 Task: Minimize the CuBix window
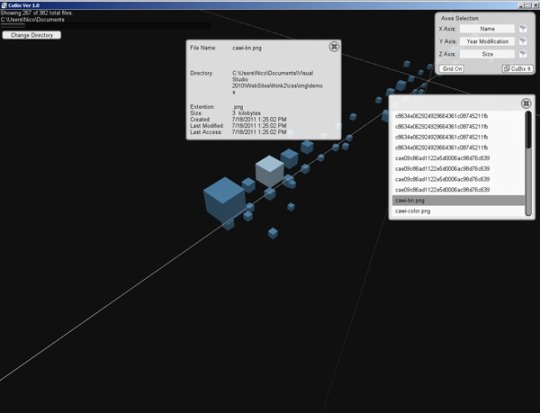(x=521, y=5)
